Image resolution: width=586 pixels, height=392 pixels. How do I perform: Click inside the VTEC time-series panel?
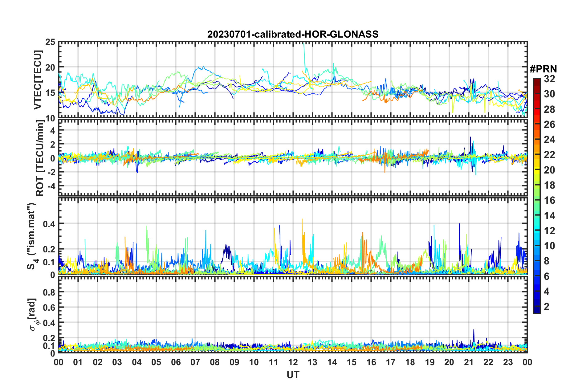click(x=293, y=80)
